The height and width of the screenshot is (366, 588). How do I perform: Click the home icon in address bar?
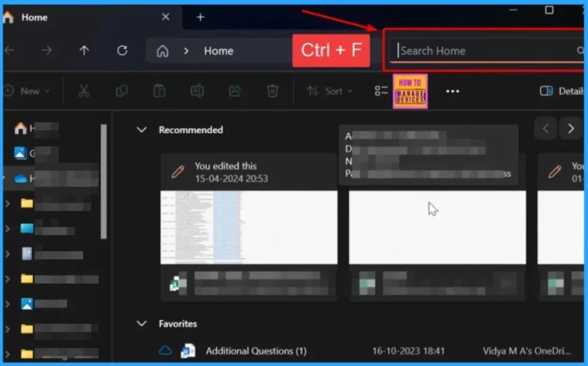pos(163,51)
